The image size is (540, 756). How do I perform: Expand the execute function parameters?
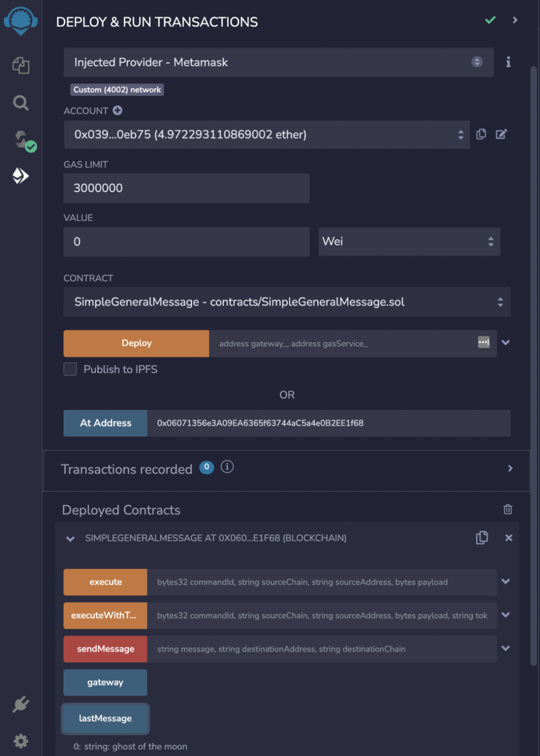pyautogui.click(x=505, y=581)
